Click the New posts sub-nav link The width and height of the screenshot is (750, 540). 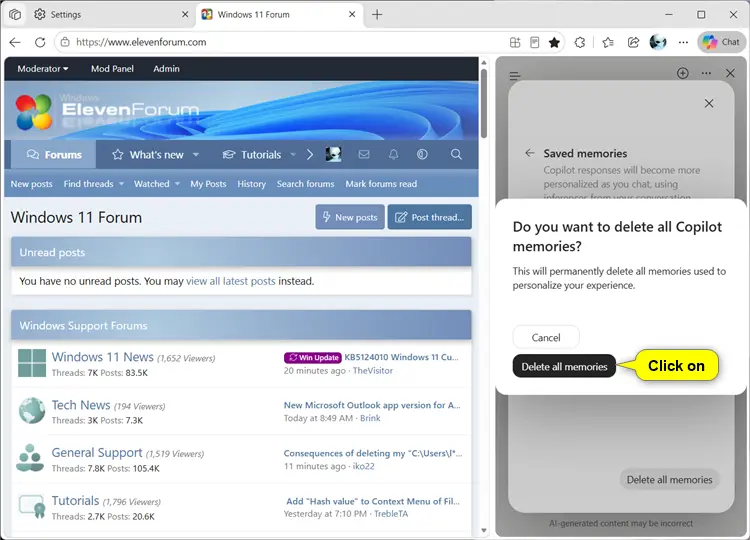[x=32, y=184]
